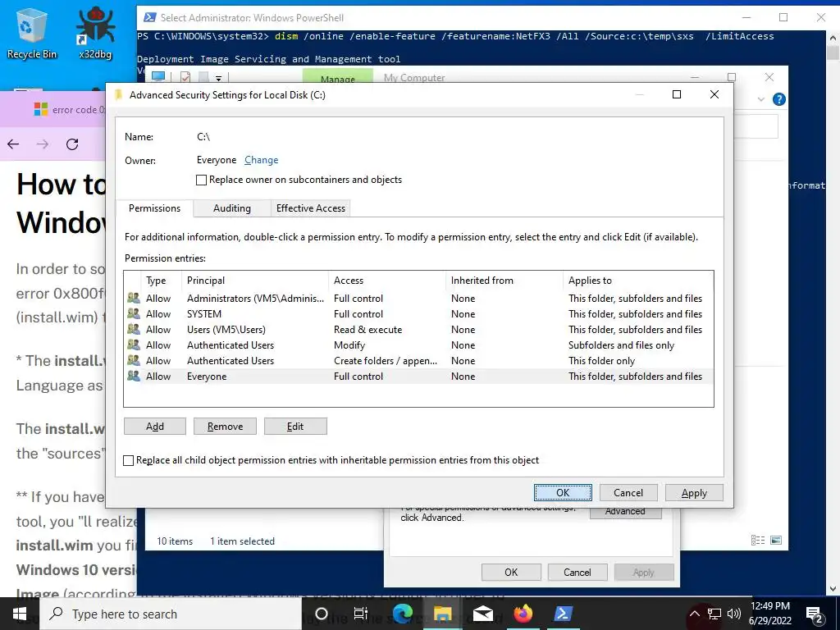Screen dimensions: 840x630
Task: Switch to PowerShell on the taskbar
Action: [x=563, y=614]
